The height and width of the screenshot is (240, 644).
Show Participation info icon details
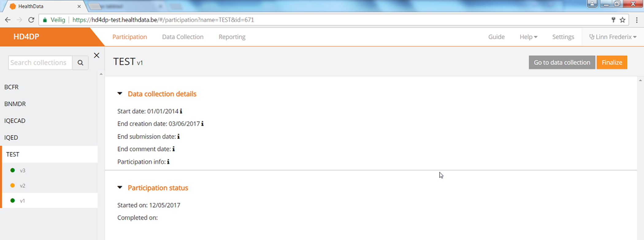[x=168, y=162]
